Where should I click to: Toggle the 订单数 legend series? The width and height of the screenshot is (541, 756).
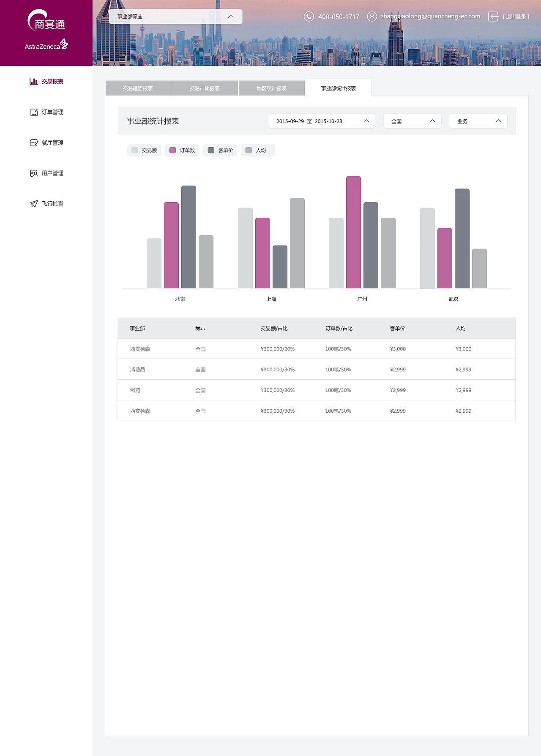182,150
